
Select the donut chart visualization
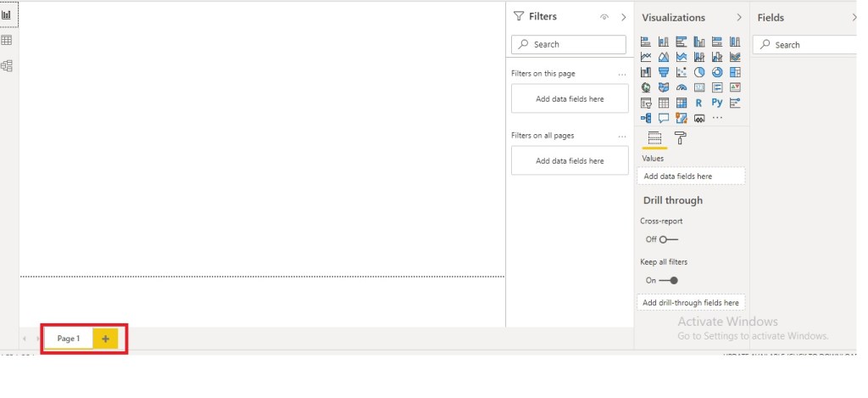(x=717, y=72)
